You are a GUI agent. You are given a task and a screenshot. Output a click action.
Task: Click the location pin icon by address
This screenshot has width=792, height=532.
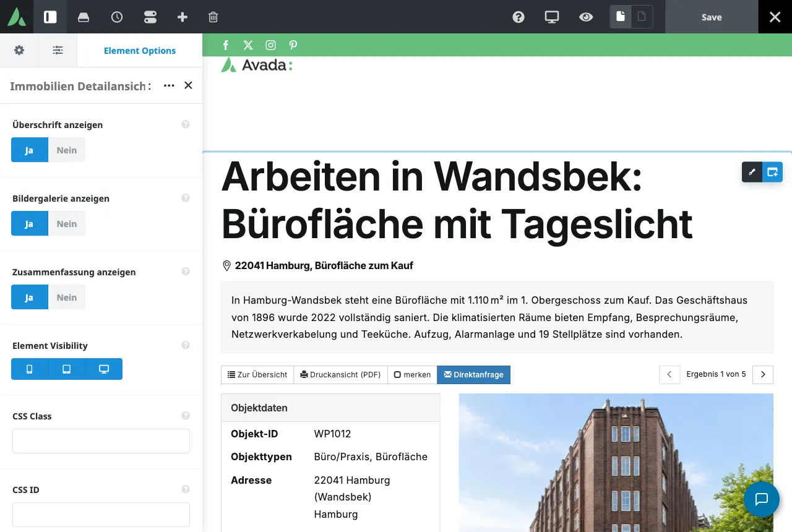pyautogui.click(x=226, y=266)
